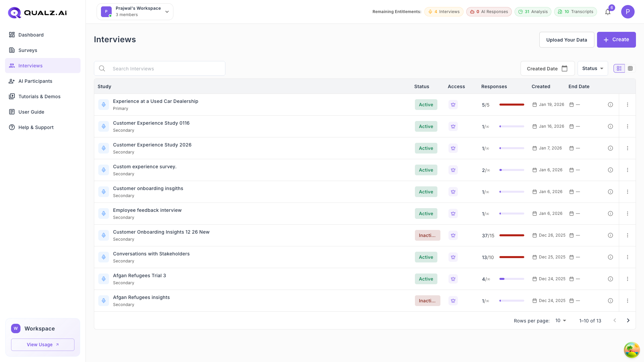Screen dimensions: 644x362
Task: Go to next page of interviews
Action: pyautogui.click(x=628, y=320)
